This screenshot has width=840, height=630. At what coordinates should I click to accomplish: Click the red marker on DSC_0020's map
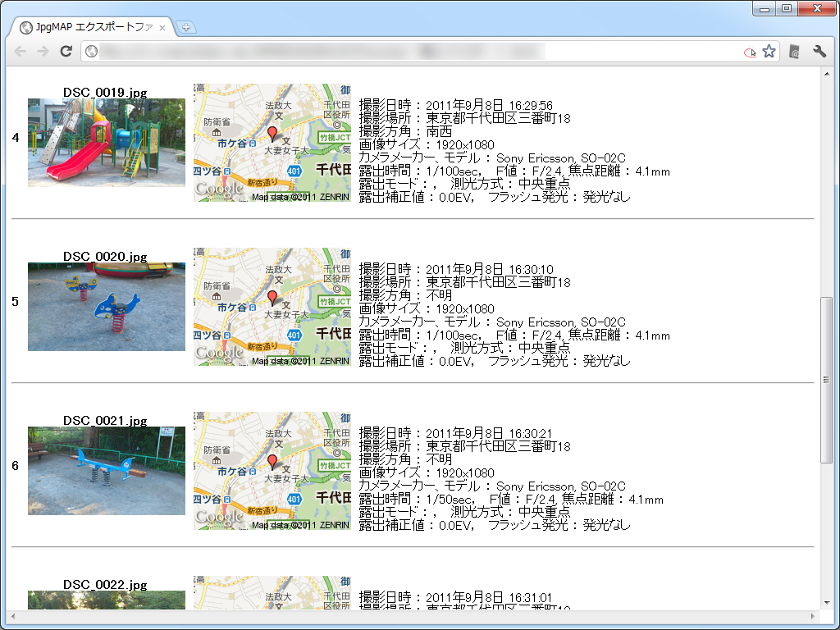tap(274, 296)
